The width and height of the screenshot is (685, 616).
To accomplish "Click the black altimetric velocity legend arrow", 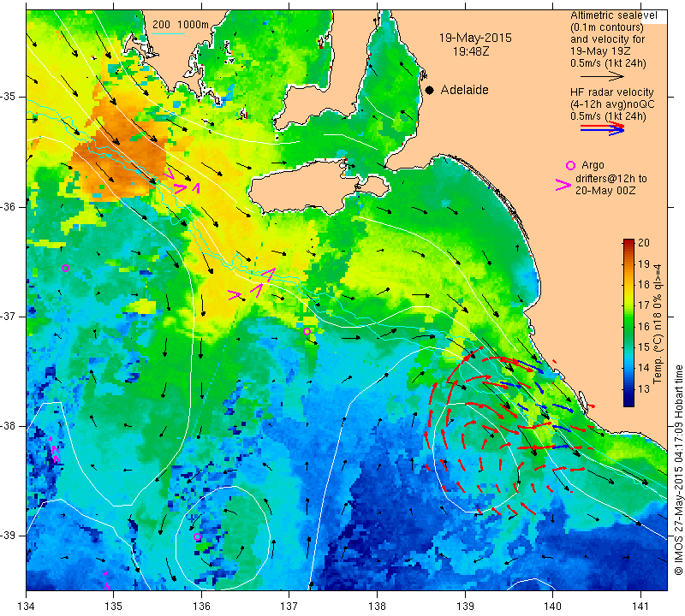I will pos(602,76).
